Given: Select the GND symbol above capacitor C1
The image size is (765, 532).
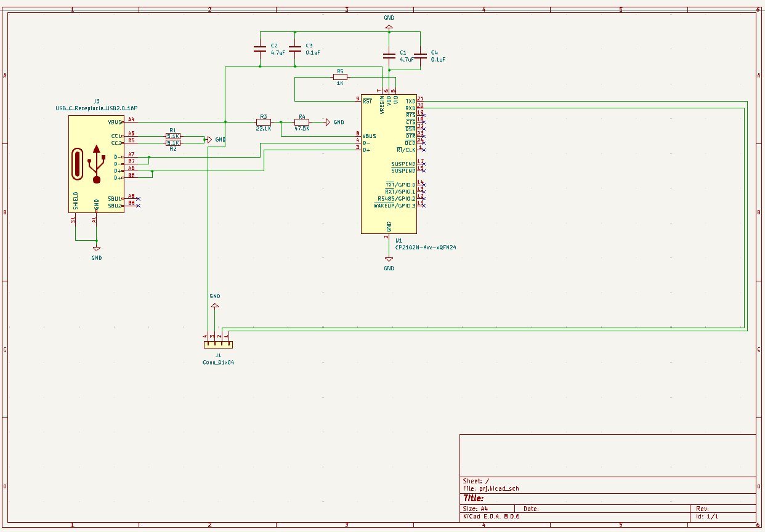Looking at the screenshot, I should pos(389,26).
